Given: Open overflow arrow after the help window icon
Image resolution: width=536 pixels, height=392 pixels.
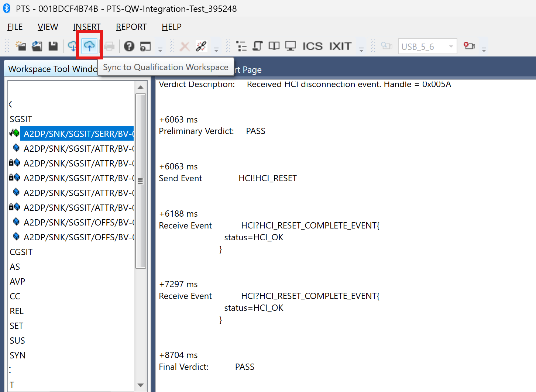Looking at the screenshot, I should click(x=160, y=49).
